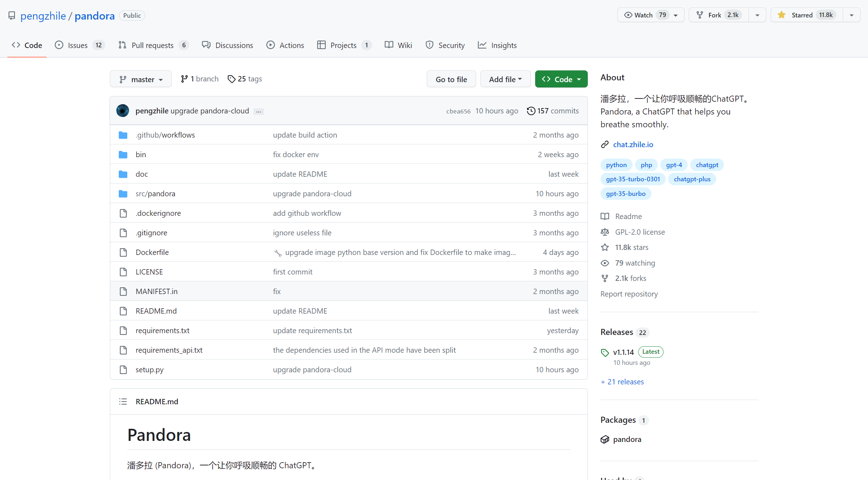
Task: Toggle Watch notifications for repository
Action: [x=650, y=15]
